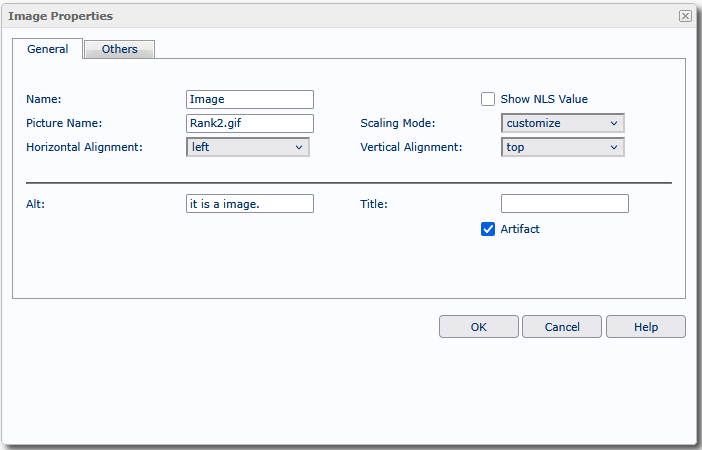Click the Image Properties title bar text
This screenshot has height=450, width=702.
[x=61, y=16]
